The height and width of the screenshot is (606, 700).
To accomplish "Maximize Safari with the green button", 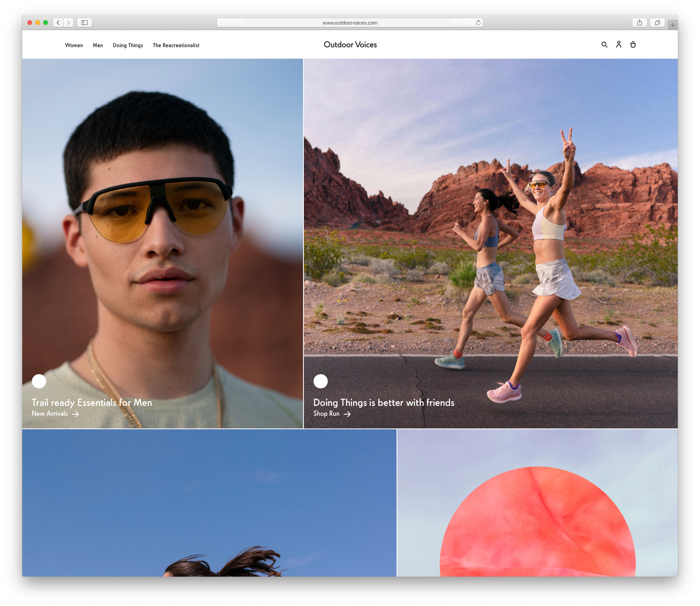I will coord(46,23).
